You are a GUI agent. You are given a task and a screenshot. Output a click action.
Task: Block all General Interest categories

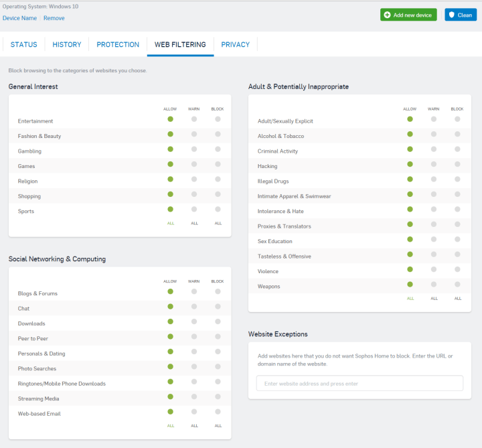pyautogui.click(x=218, y=223)
